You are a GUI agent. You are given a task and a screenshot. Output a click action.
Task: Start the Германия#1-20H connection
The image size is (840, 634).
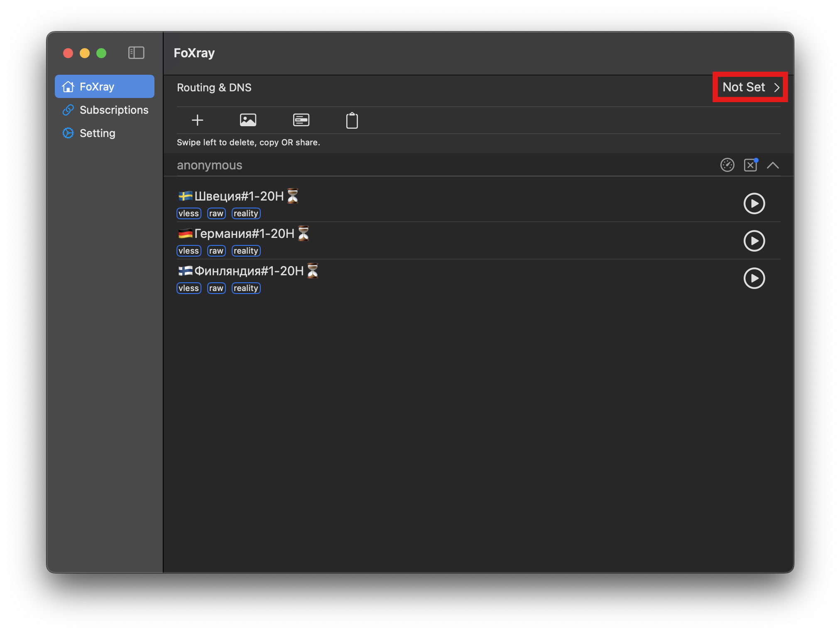754,241
